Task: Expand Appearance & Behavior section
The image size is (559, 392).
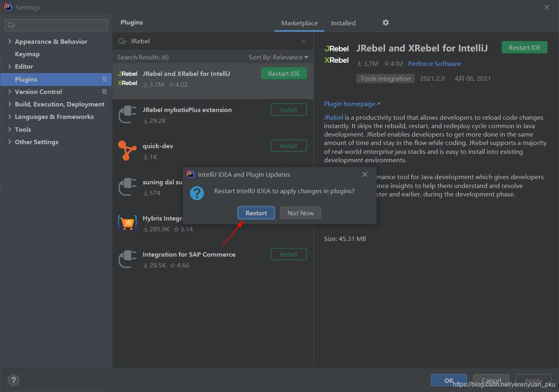Action: pos(10,41)
